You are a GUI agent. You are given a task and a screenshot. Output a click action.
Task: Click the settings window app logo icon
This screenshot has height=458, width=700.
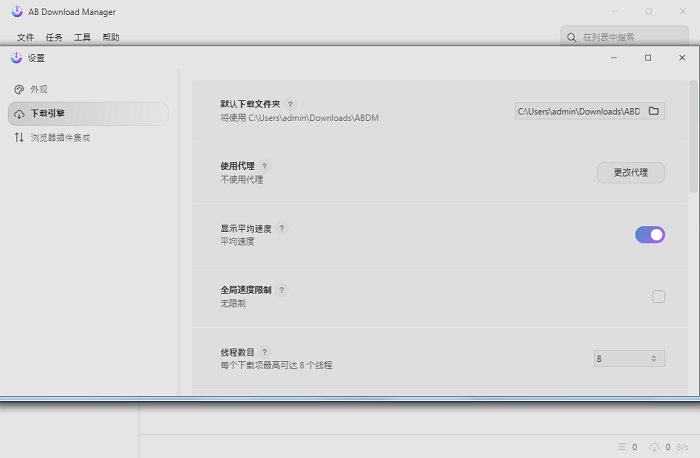click(16, 58)
